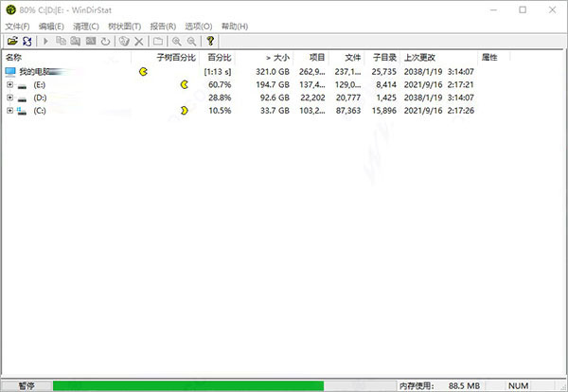The image size is (568, 392).
Task: Click the WinDirStat title bar app icon
Action: click(x=10, y=9)
